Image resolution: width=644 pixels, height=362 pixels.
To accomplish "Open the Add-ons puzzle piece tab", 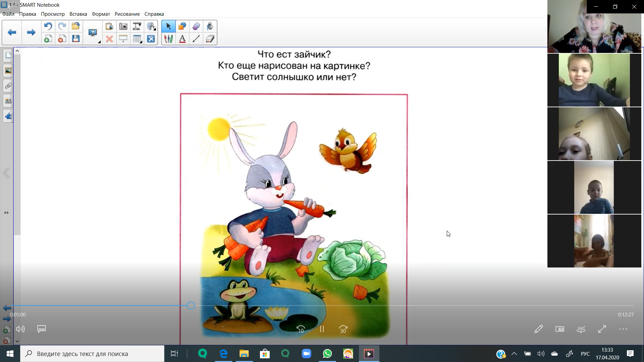I will pos(8,116).
